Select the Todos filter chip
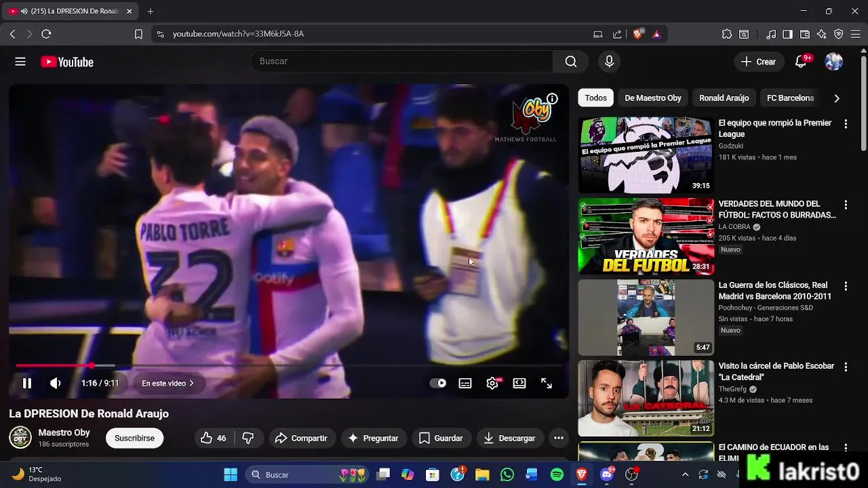This screenshot has width=868, height=488. pyautogui.click(x=595, y=98)
